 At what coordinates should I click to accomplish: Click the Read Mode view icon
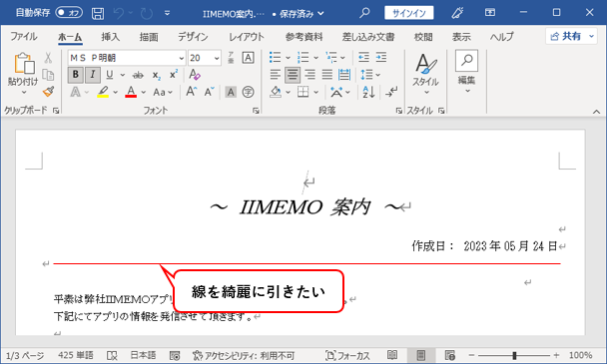[392, 355]
